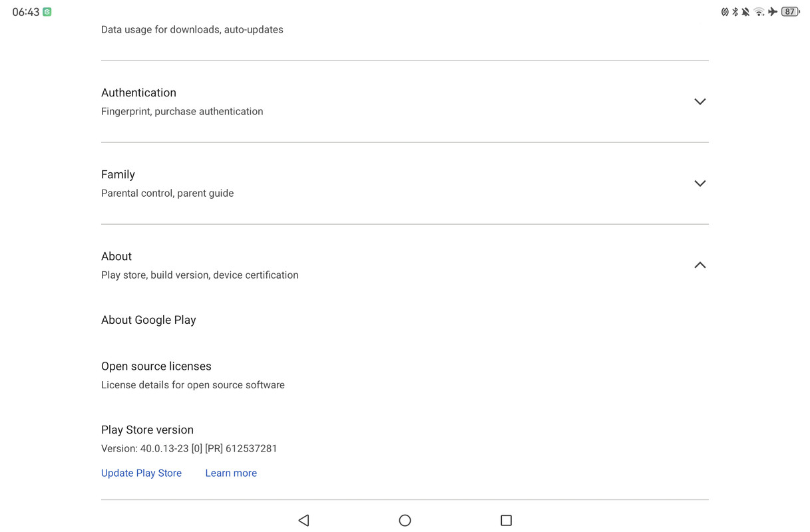This screenshot has width=810, height=532.
Task: Collapse the About section chevron
Action: [x=700, y=265]
